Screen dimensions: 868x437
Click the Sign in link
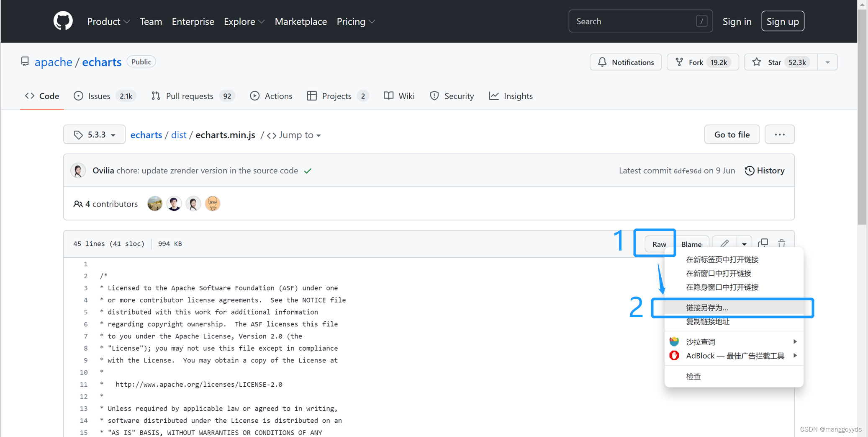click(x=737, y=21)
